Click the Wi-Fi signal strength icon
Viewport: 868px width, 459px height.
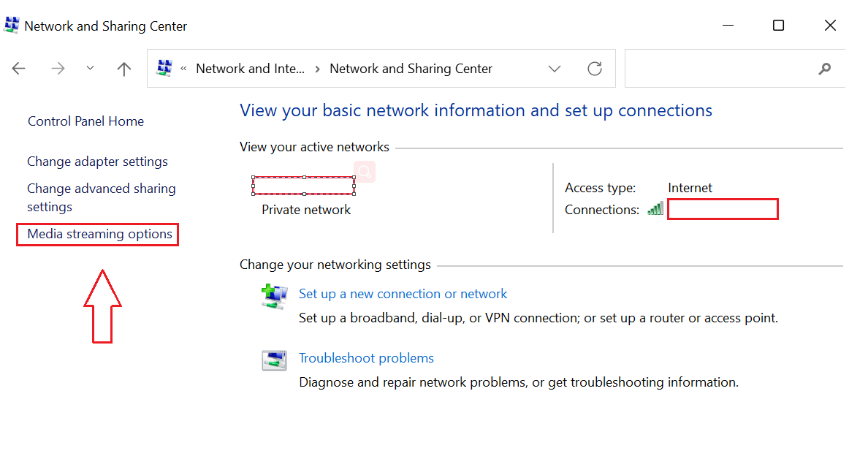655,208
